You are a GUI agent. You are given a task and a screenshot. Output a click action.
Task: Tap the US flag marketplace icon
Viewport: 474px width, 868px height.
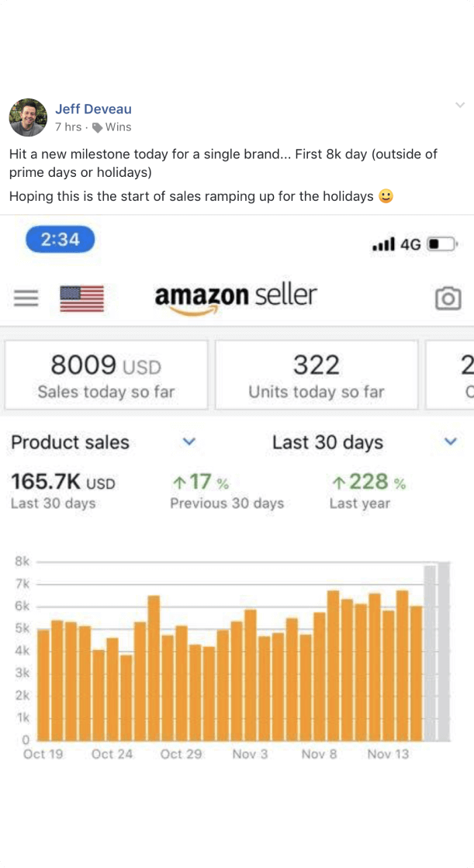tap(81, 299)
